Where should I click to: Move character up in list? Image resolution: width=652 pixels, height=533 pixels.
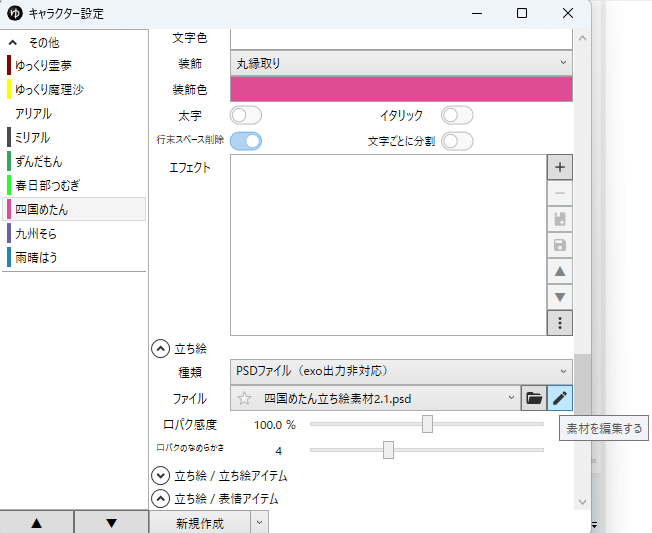(37, 523)
